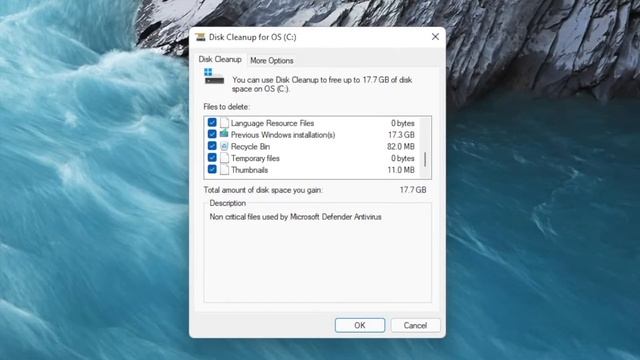640x360 pixels.
Task: Uncheck the Temporary files checkbox
Action: click(x=212, y=158)
